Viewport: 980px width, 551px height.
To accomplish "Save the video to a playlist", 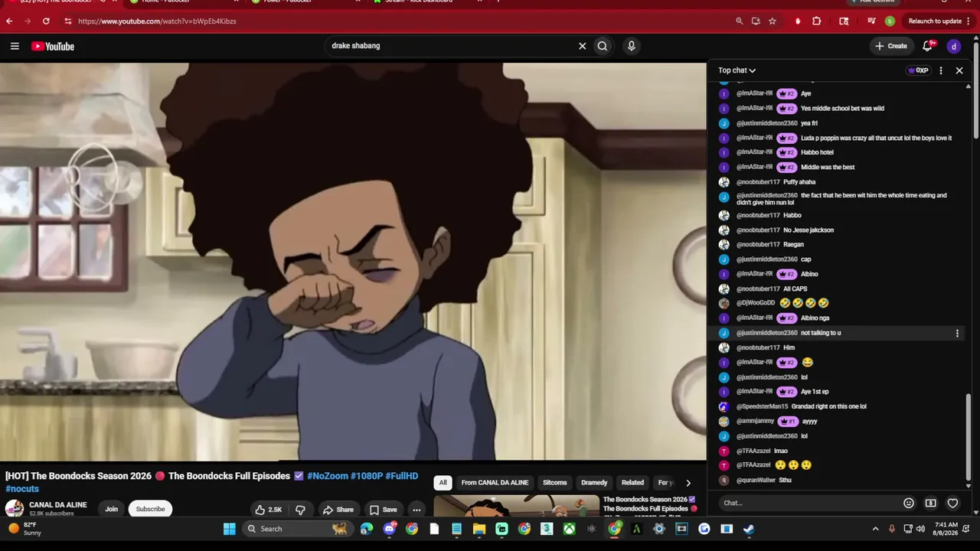I will tap(384, 510).
